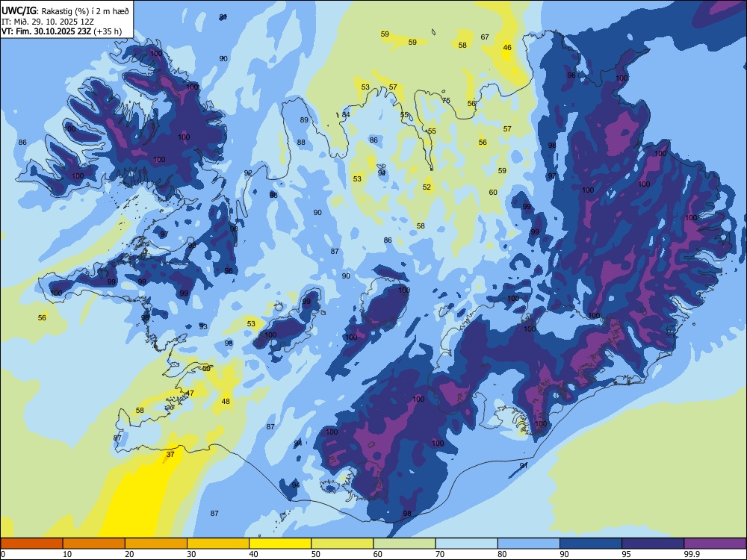Screen dimensions: 747x560
Task: Click the light green 60–70 legend swatch
Action: point(404,544)
